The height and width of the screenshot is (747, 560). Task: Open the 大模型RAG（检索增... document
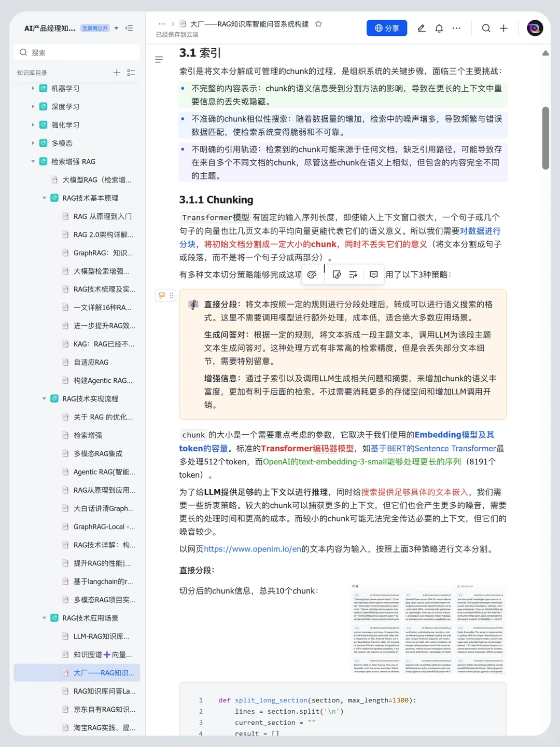[x=96, y=179]
